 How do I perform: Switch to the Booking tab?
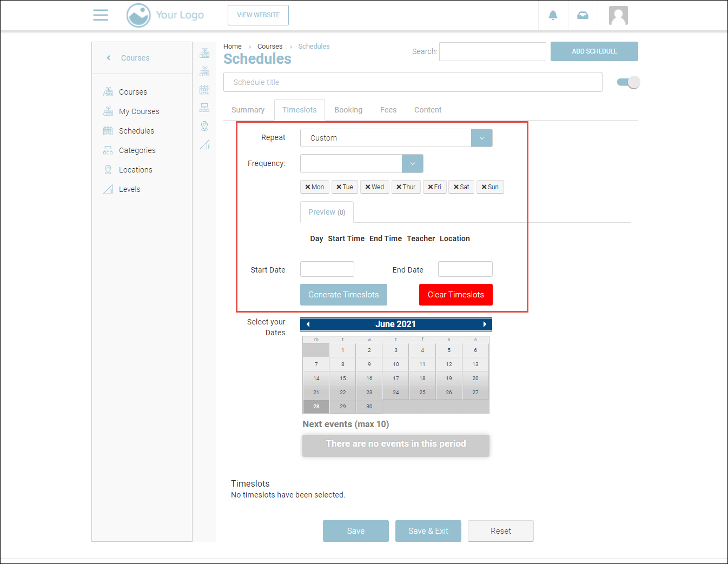click(348, 110)
